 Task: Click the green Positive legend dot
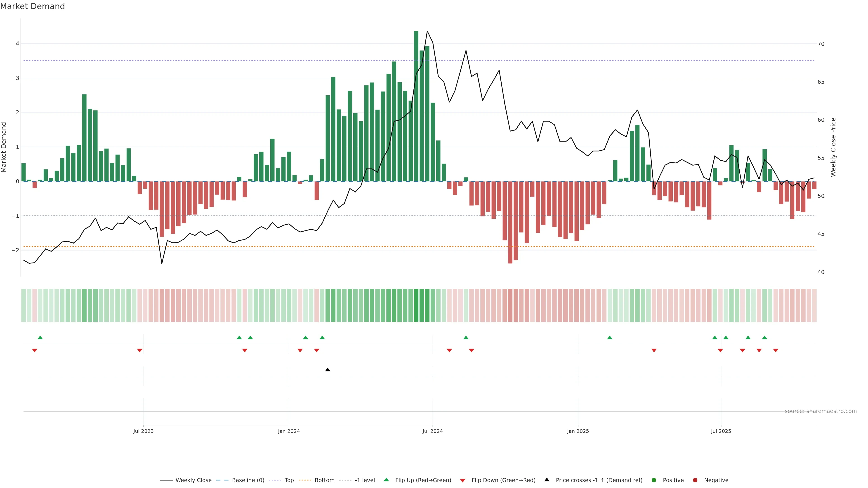(654, 480)
